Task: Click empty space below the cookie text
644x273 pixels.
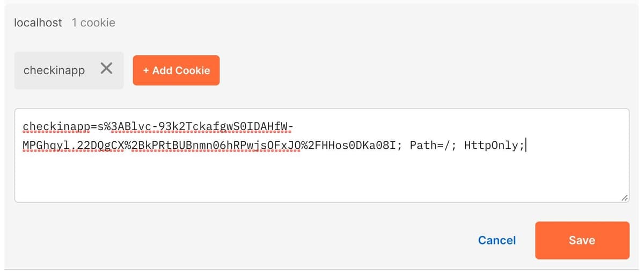Action: (x=321, y=177)
